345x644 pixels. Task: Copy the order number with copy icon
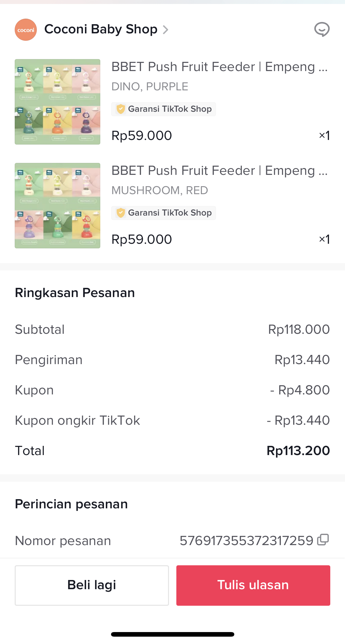pos(323,540)
